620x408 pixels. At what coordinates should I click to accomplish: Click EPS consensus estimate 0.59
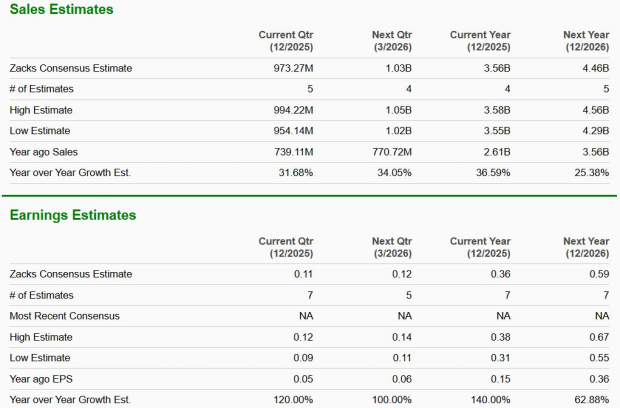point(599,274)
